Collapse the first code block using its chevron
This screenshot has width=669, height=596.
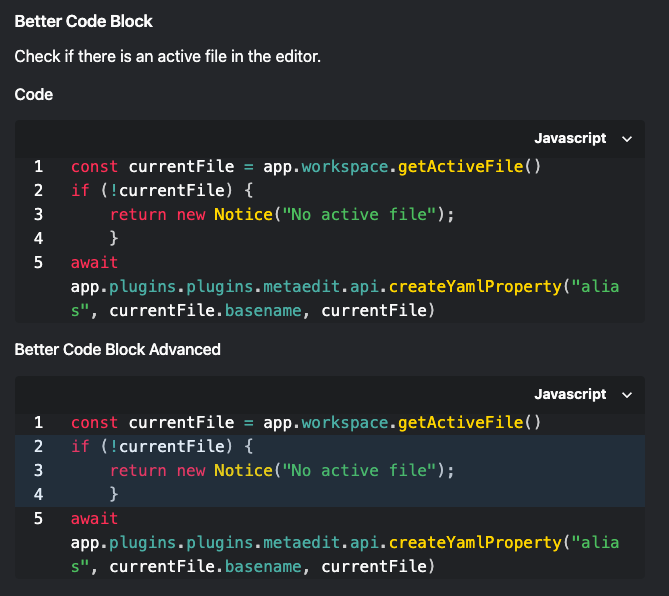pyautogui.click(x=627, y=139)
